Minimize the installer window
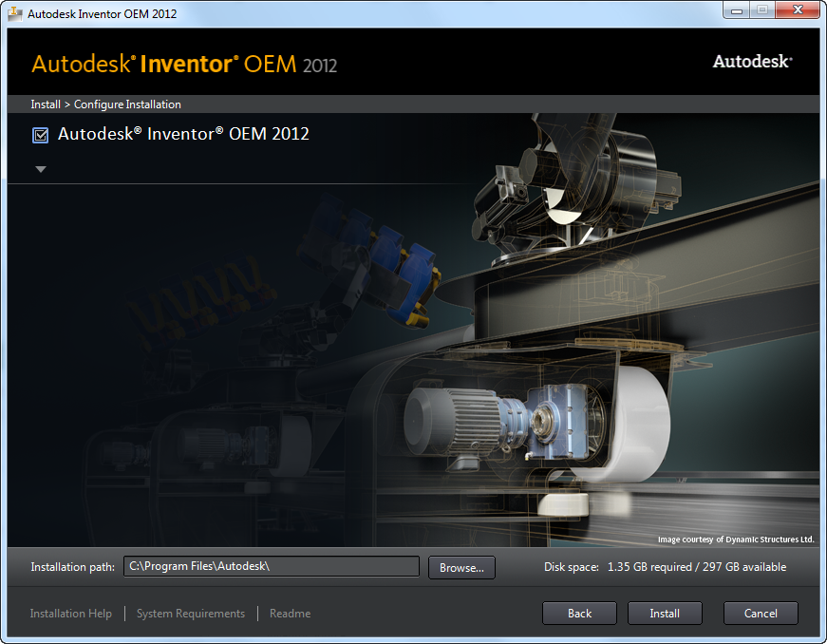This screenshot has height=644, width=827. (736, 10)
